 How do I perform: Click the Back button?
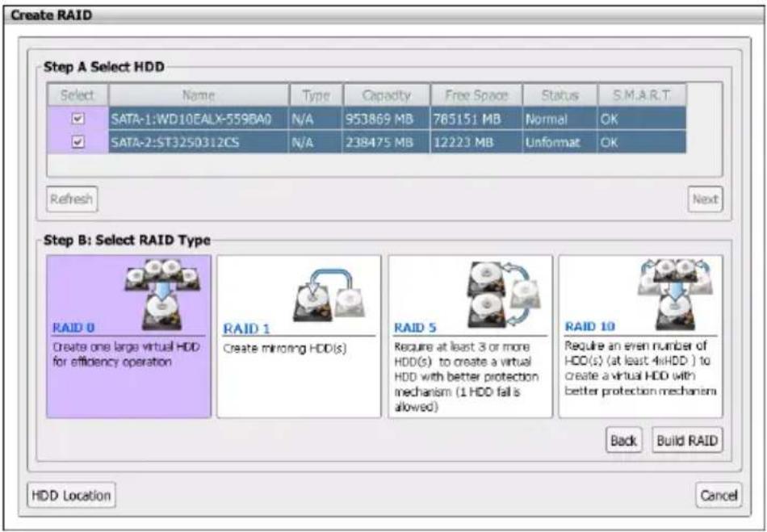[623, 440]
